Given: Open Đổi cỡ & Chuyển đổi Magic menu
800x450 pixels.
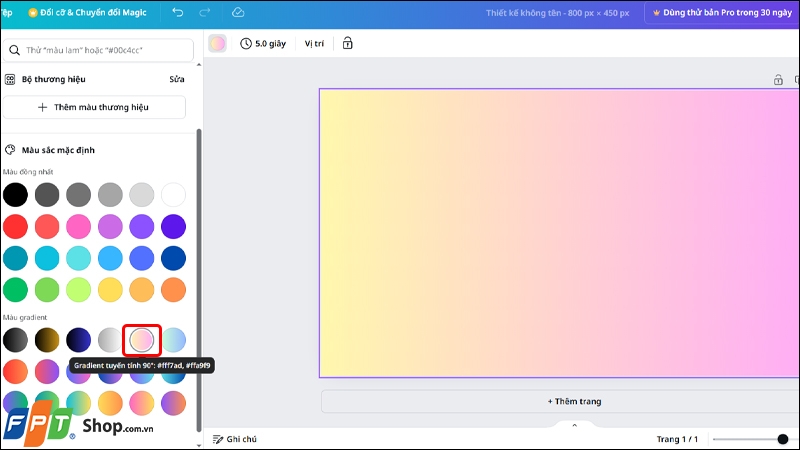Looking at the screenshot, I should [87, 13].
